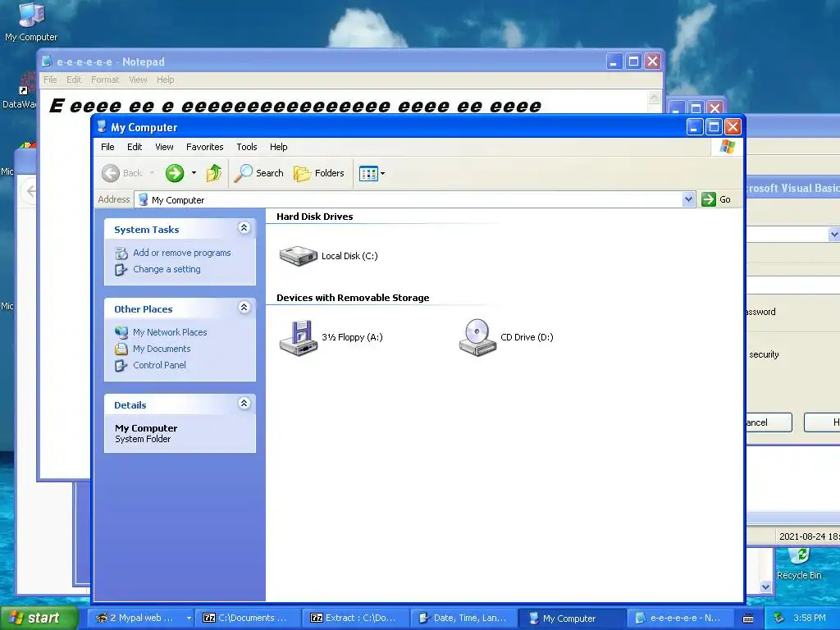Click the My Computer desktop icon

(x=31, y=21)
